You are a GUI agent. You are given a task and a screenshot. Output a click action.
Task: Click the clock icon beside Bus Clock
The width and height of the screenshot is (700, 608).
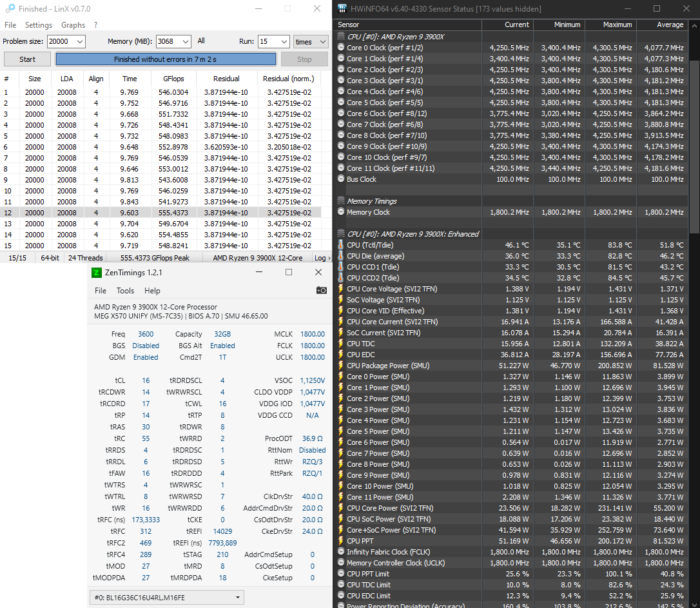341,179
